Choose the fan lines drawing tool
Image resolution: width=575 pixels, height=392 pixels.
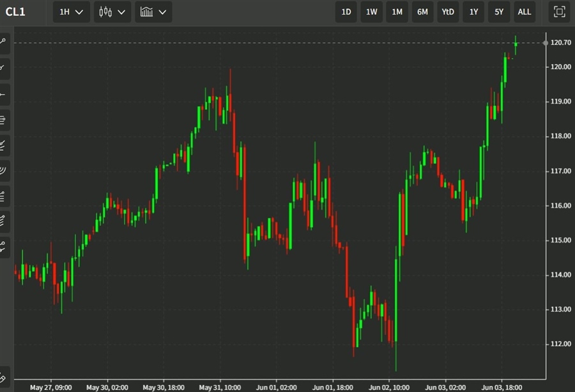[4, 144]
